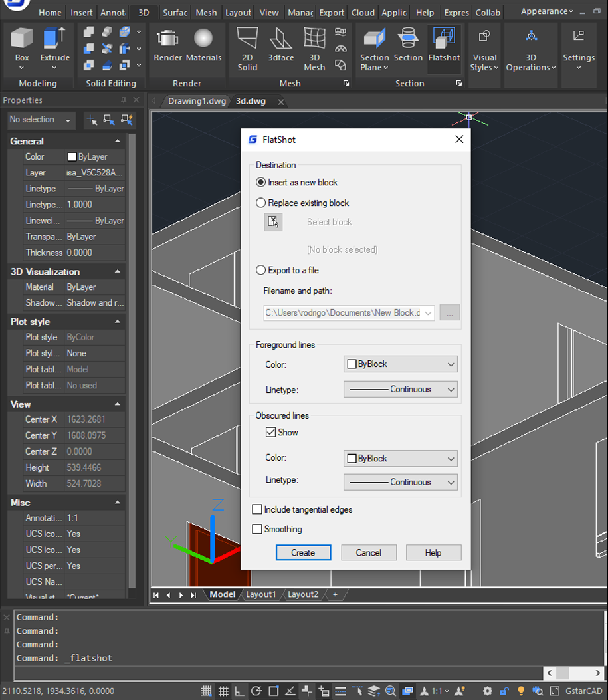Click the Flatshot ribbon icon

tap(444, 38)
